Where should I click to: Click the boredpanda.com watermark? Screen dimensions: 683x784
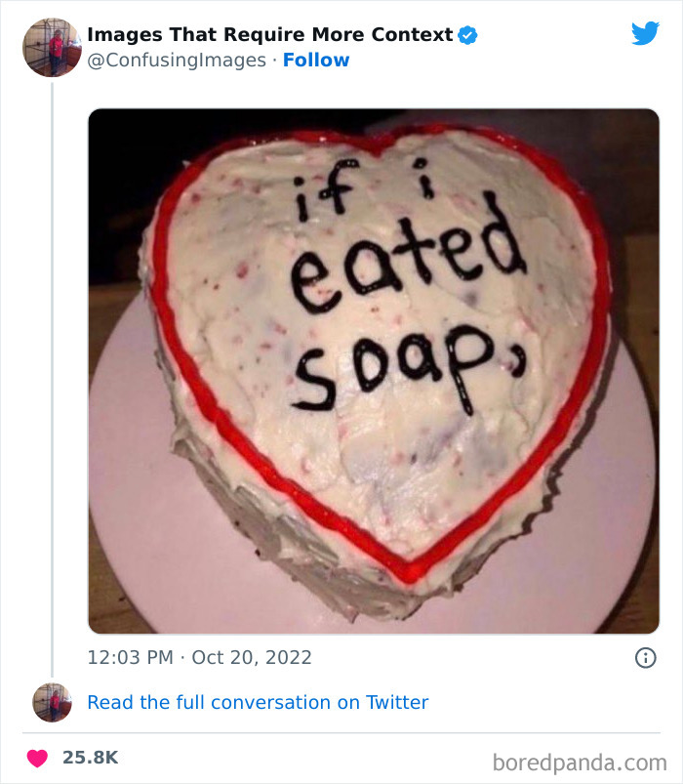tap(580, 761)
